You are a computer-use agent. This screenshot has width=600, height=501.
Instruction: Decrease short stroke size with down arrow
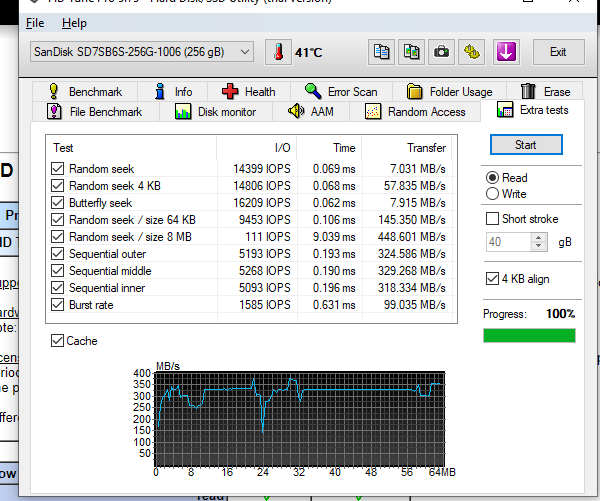tap(539, 246)
